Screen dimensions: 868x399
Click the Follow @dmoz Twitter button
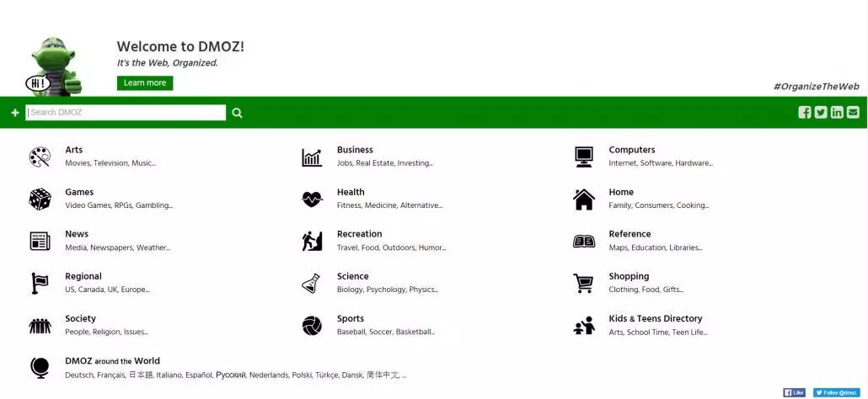click(837, 392)
